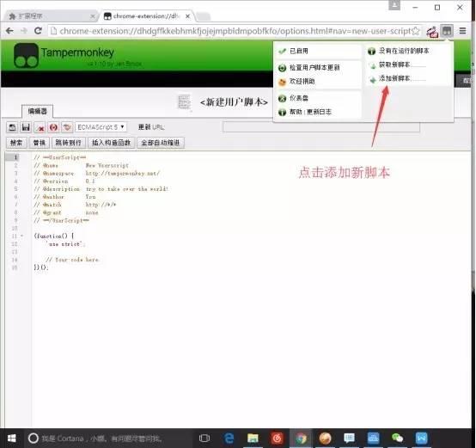This screenshot has height=448, width=476.
Task: Click the 跳转到行 jump to line button
Action: click(x=68, y=143)
